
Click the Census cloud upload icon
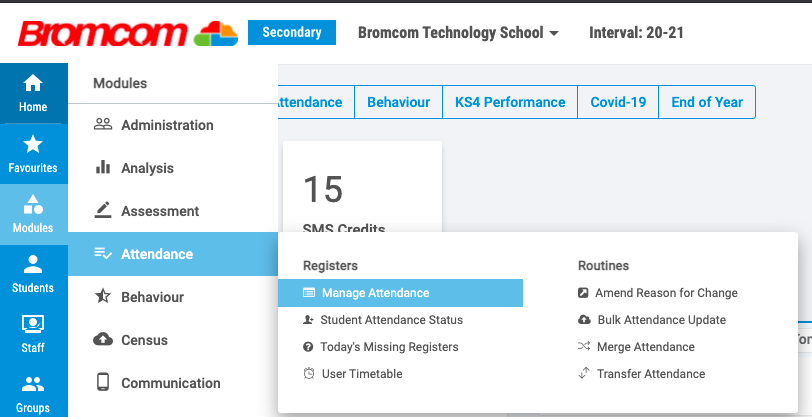click(x=103, y=339)
